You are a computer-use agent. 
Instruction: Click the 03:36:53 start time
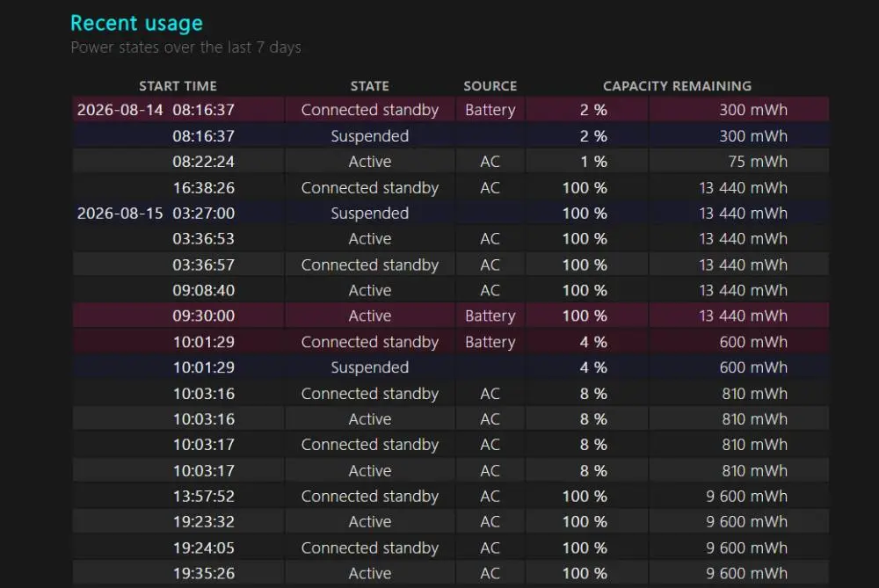coord(204,239)
